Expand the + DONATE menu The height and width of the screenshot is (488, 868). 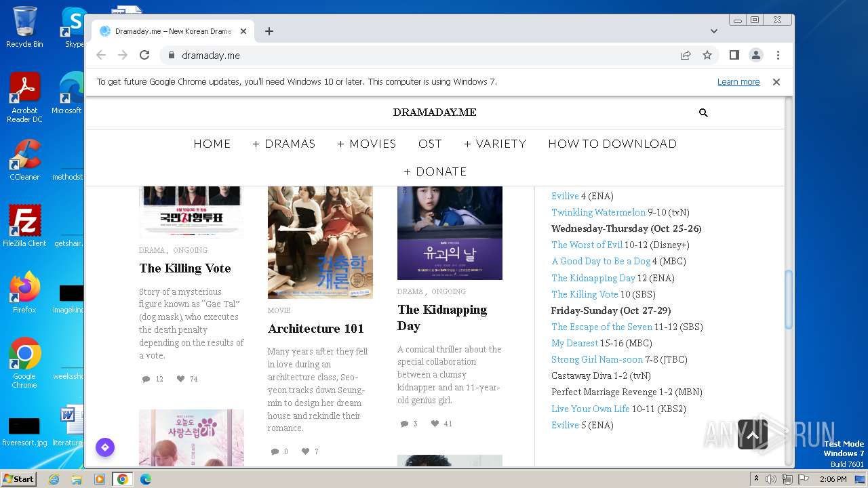pos(435,171)
